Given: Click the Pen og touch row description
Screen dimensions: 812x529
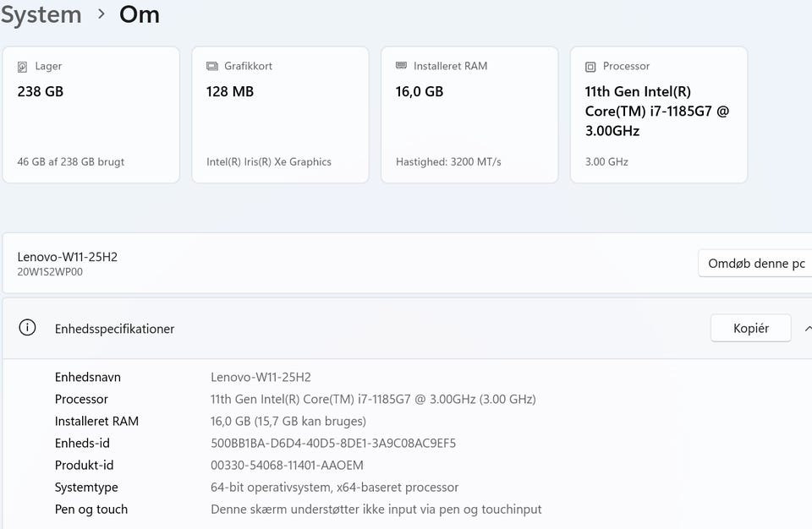Looking at the screenshot, I should pyautogui.click(x=376, y=509).
